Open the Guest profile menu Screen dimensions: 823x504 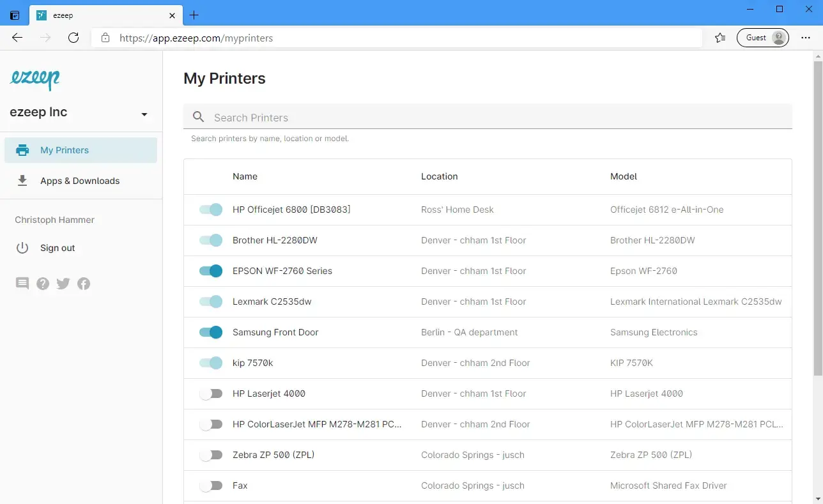762,38
